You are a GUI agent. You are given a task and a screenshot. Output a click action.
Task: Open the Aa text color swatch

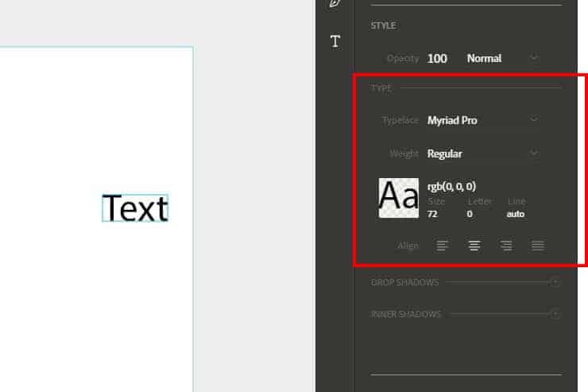click(x=399, y=197)
